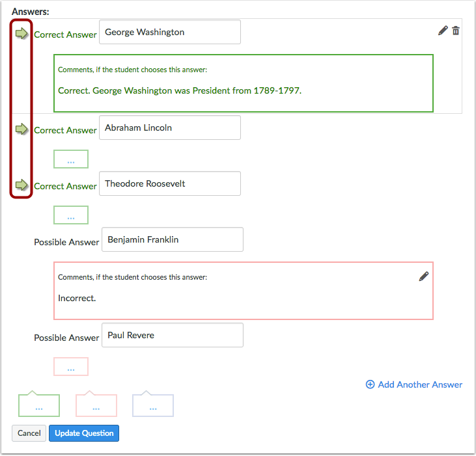Click Correct Answer label for George Washington
This screenshot has height=456, width=476.
click(65, 34)
